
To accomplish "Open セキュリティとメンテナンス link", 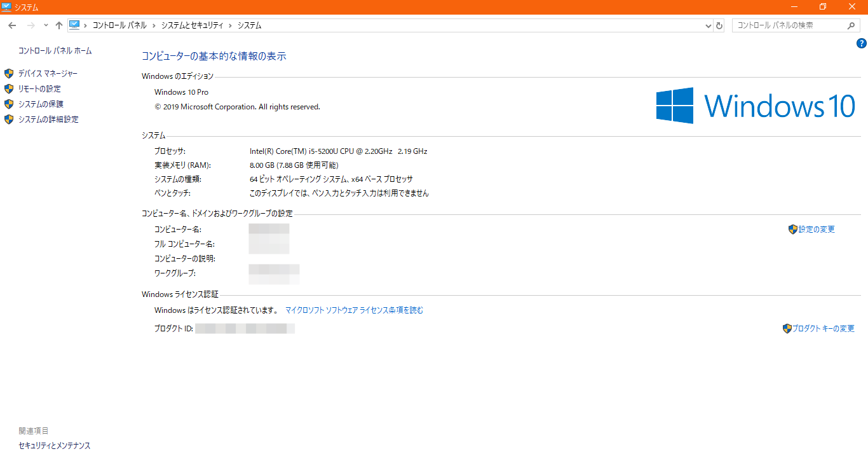I will click(55, 446).
